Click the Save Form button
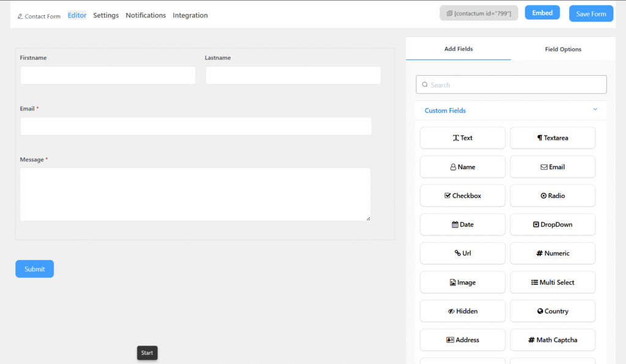This screenshot has width=626, height=364. (591, 14)
